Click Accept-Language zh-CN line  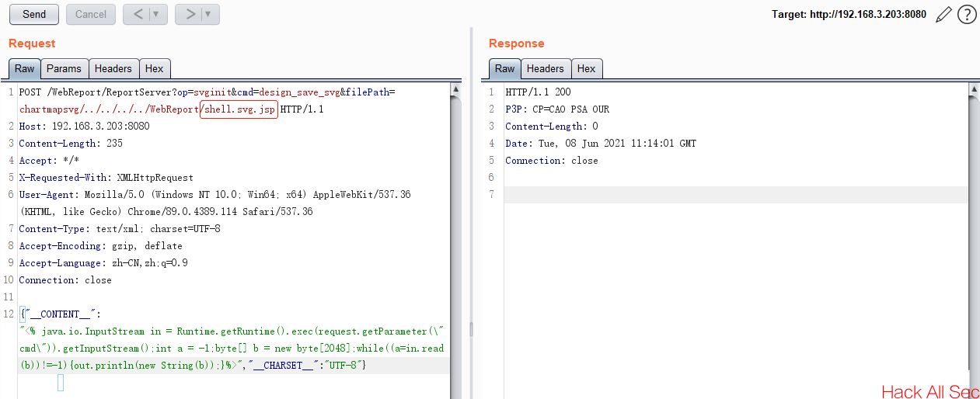[x=103, y=263]
